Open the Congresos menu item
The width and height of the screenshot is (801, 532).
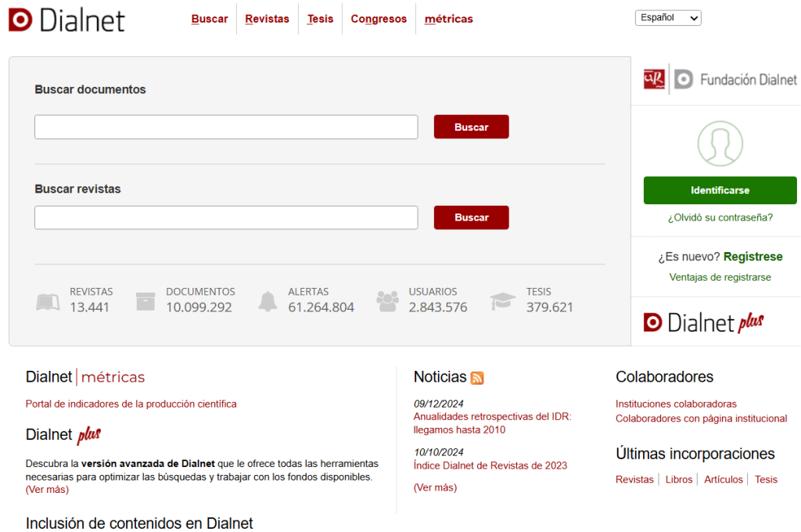[379, 19]
